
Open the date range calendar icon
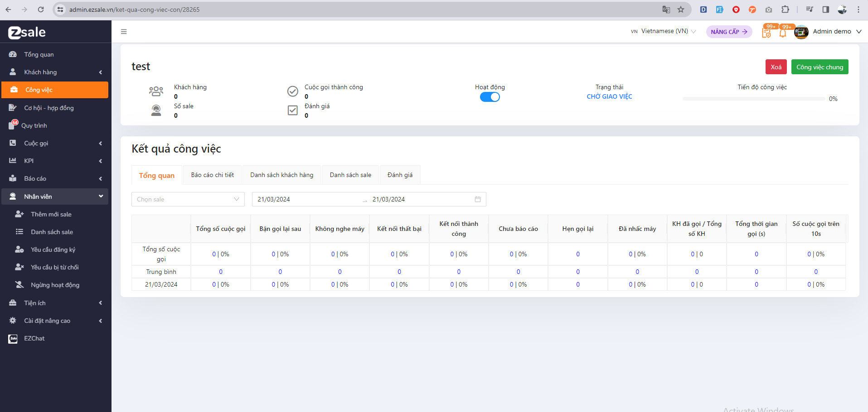478,199
